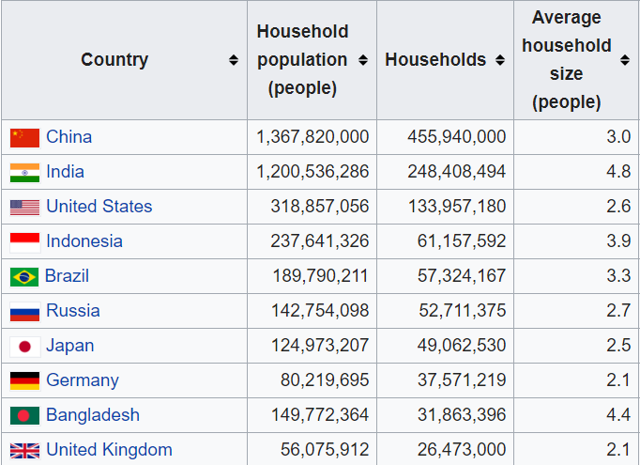Open the China country link
This screenshot has height=465, width=640.
69,137
